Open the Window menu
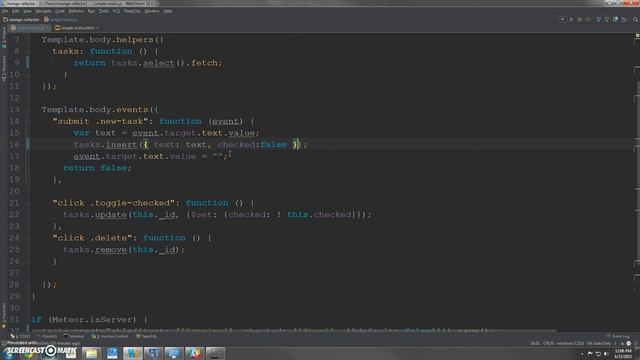This screenshot has width=640, height=360. [152, 11]
